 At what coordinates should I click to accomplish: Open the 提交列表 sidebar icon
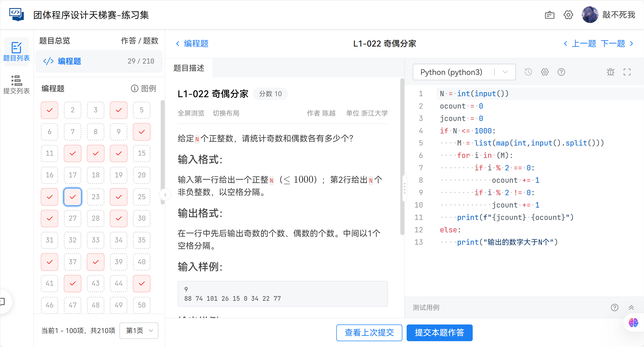[16, 85]
